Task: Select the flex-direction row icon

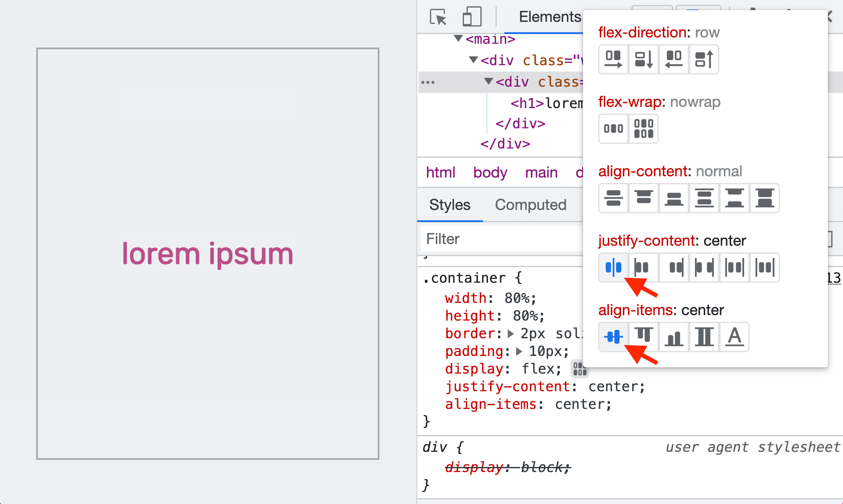Action: click(x=613, y=59)
